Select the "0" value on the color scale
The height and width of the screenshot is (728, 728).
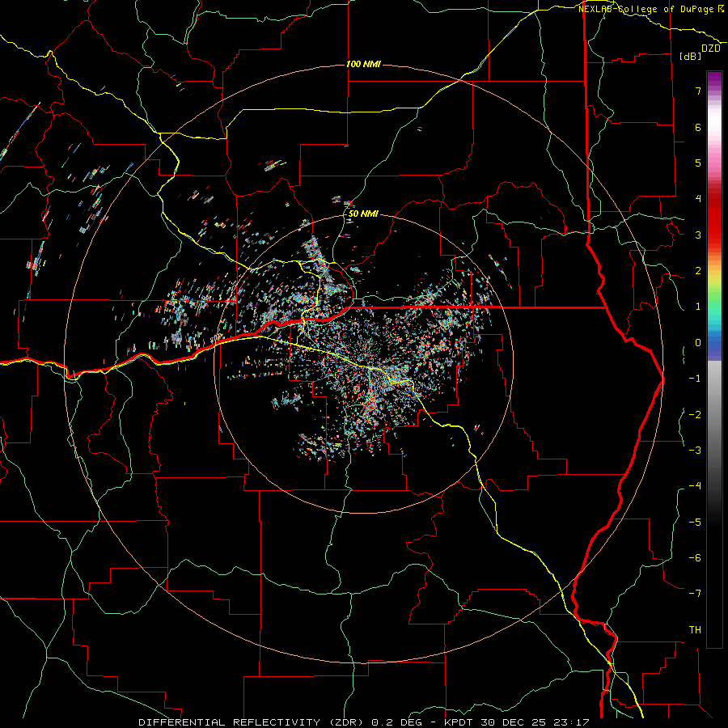pos(698,343)
